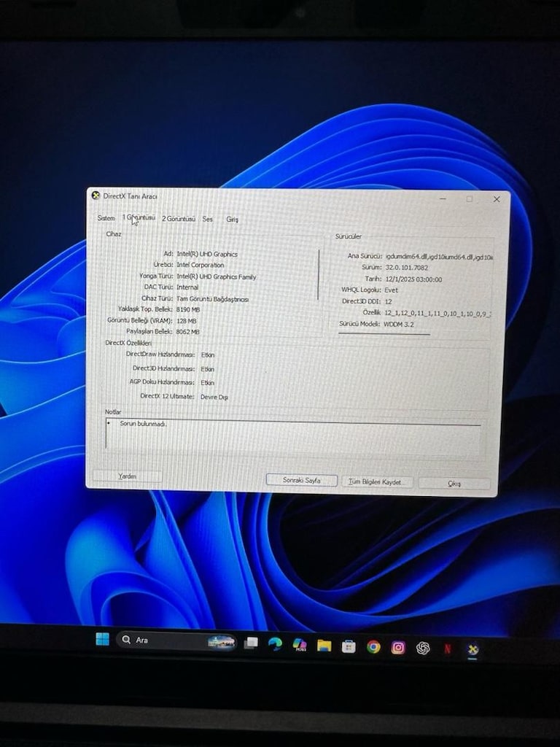
Task: Click Intel(R) UHD Graphics Family chip type
Action: point(216,276)
